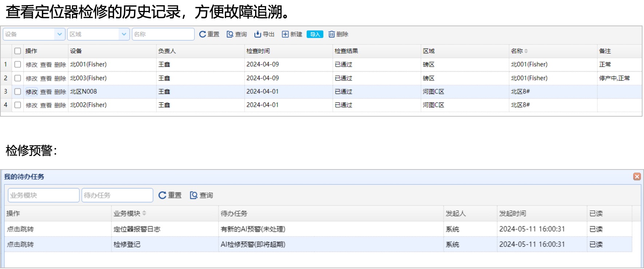This screenshot has height=269, width=644.
Task: Click the 检查时间 column header
Action: [258, 51]
